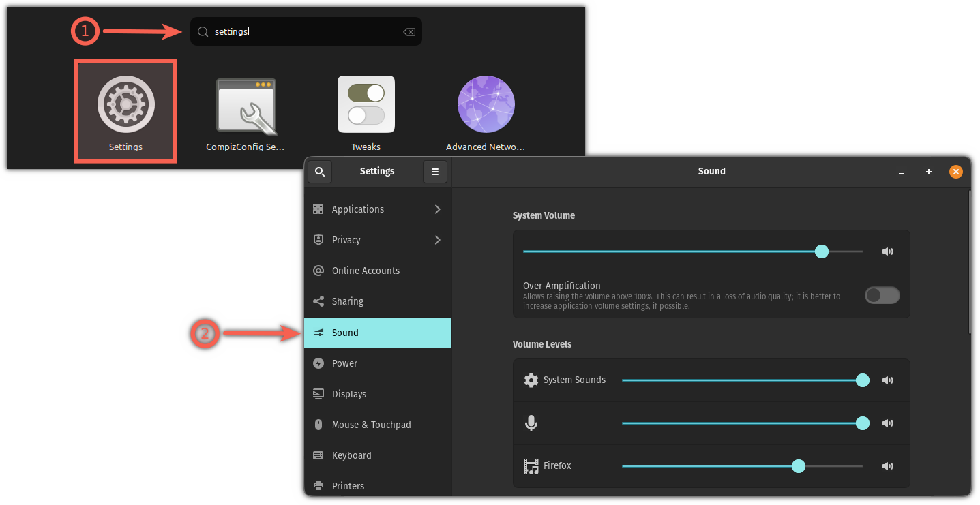The height and width of the screenshot is (505, 980).
Task: Click the Online Accounts @ icon
Action: [318, 270]
